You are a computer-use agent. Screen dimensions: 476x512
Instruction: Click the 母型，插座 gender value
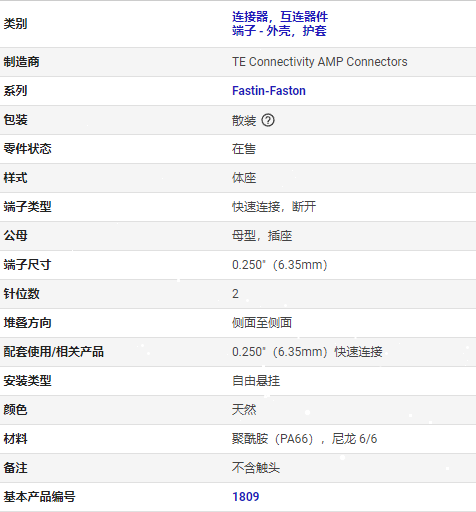pyautogui.click(x=262, y=236)
